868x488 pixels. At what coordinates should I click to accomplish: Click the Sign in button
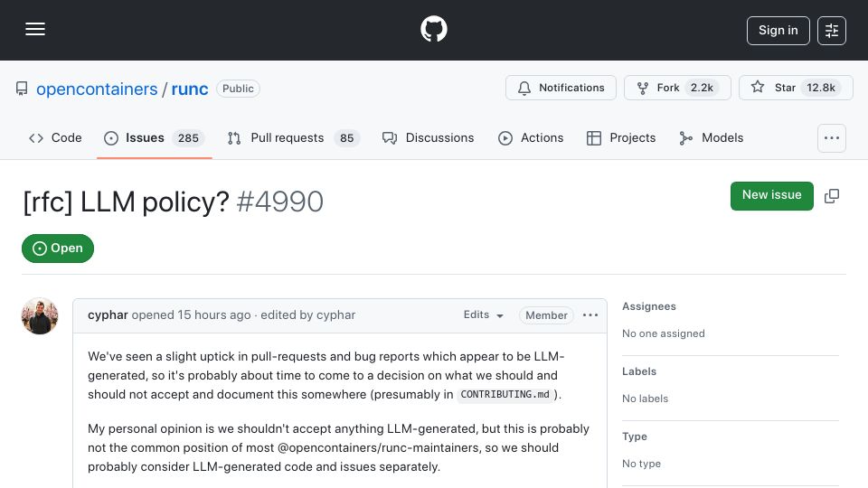[x=778, y=31]
